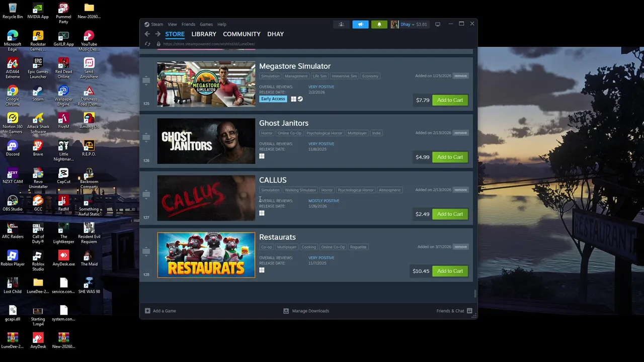Switch Steam to Big Picture mode icon
Viewport: 644px width, 362px height.
[x=438, y=24]
